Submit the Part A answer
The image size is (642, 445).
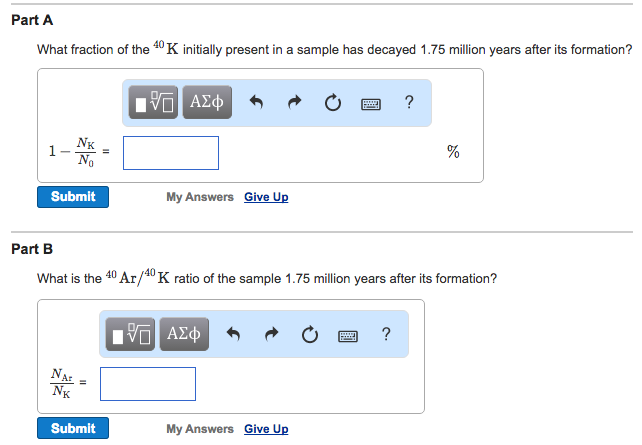pyautogui.click(x=73, y=197)
